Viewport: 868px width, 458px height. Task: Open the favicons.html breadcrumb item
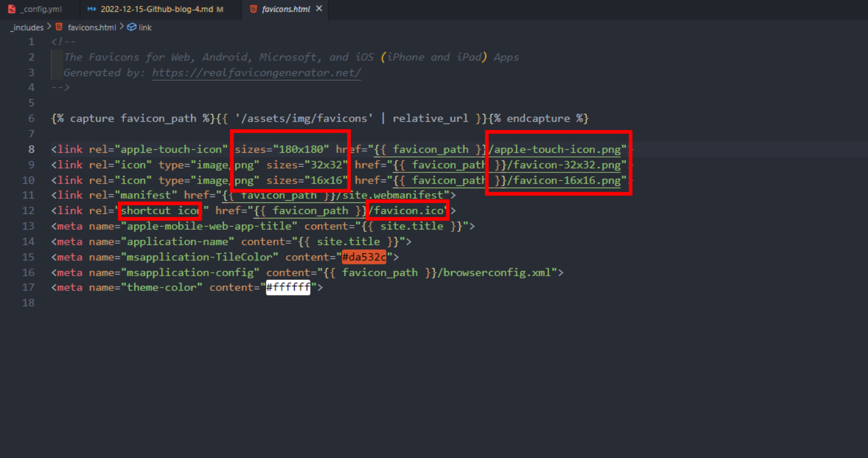click(x=92, y=27)
